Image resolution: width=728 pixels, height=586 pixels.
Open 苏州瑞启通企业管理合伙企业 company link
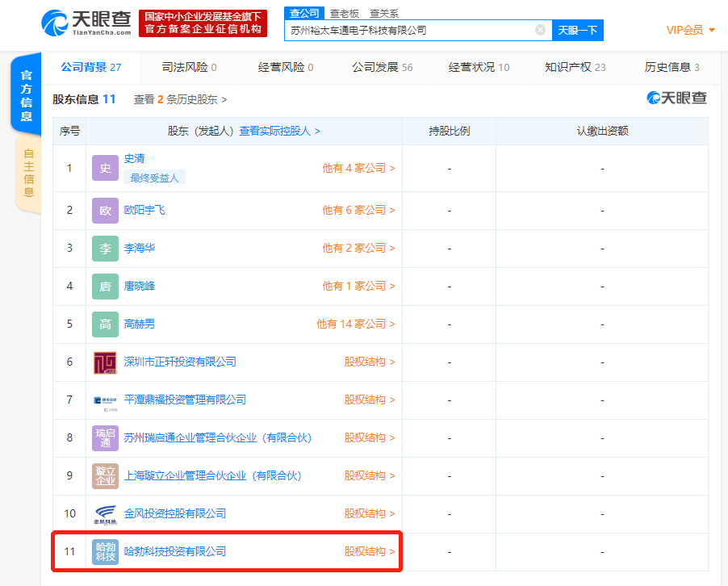(x=217, y=437)
